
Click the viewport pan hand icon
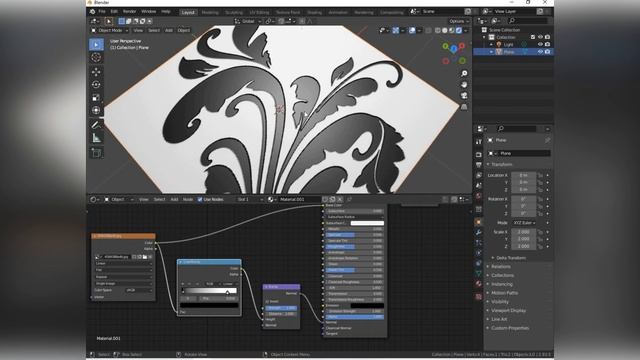tap(464, 84)
